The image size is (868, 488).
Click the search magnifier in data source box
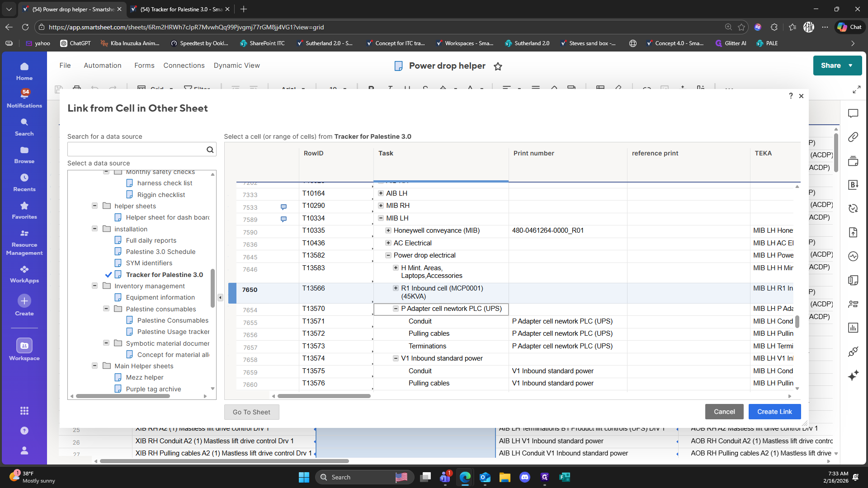pyautogui.click(x=210, y=150)
